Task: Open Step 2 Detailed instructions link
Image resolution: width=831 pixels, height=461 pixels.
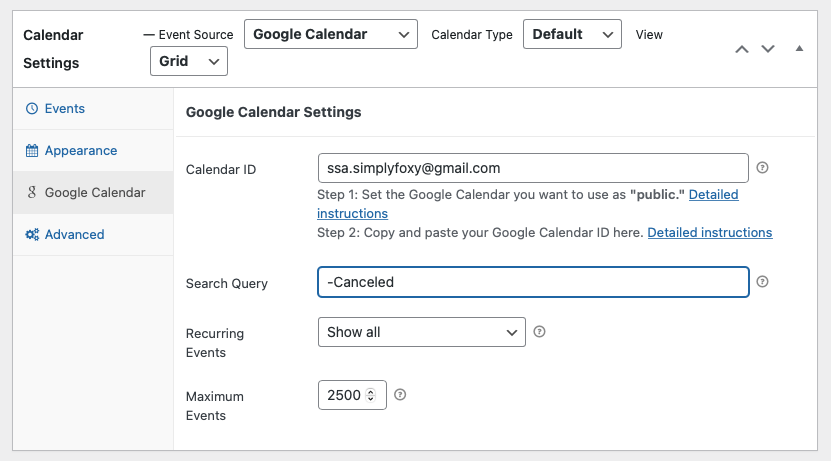Action: [x=710, y=233]
